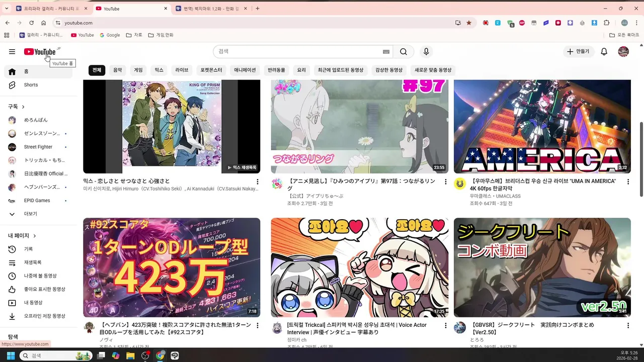The width and height of the screenshot is (644, 362).
Task: Open the めろんぱん subscription channel
Action: 38,120
